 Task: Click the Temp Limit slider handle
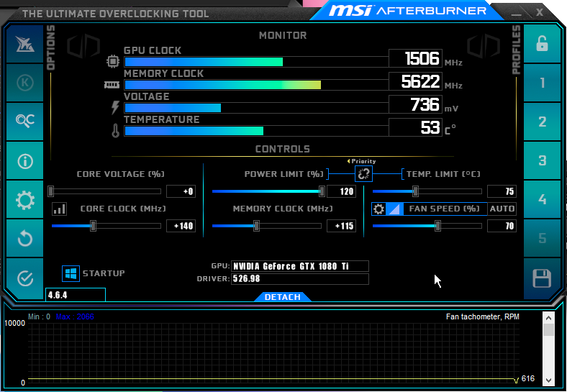[415, 191]
